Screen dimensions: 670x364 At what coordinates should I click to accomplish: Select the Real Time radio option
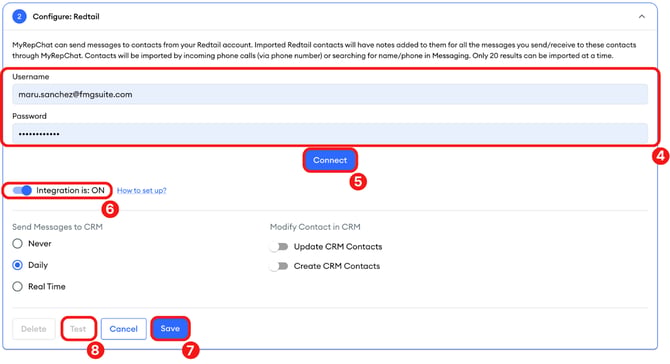pos(18,286)
